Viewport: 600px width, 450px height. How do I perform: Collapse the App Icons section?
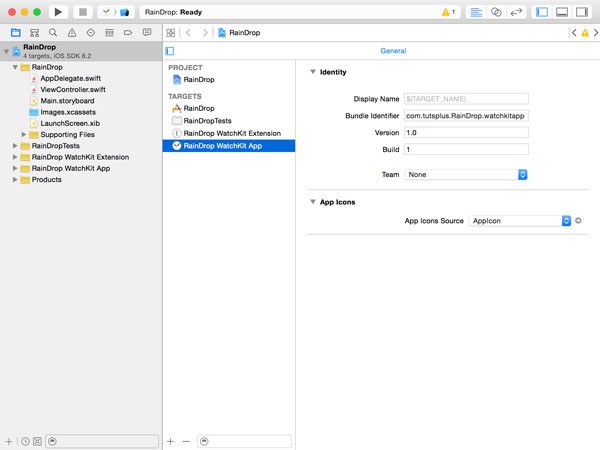coord(313,202)
